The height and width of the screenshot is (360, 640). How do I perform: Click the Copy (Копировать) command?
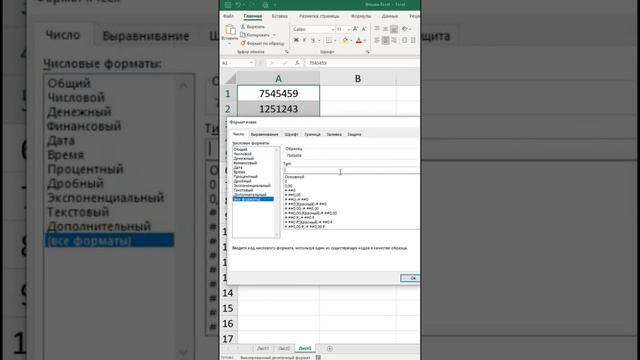tap(255, 35)
